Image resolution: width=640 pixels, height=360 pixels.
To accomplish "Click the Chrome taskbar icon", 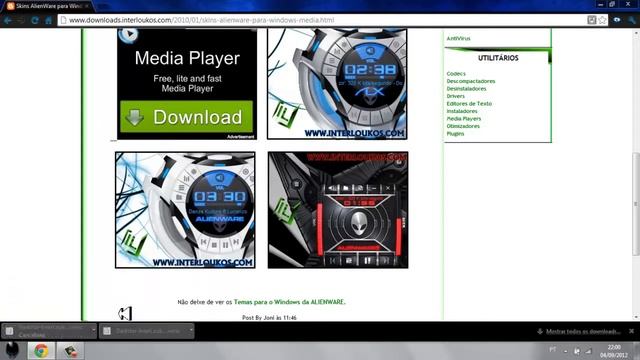I will pos(41,351).
